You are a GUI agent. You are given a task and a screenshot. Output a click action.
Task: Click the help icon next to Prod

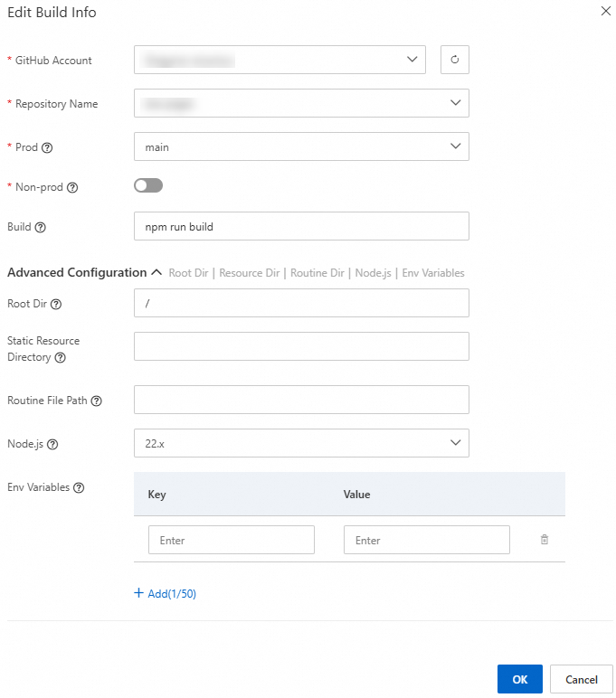(47, 147)
